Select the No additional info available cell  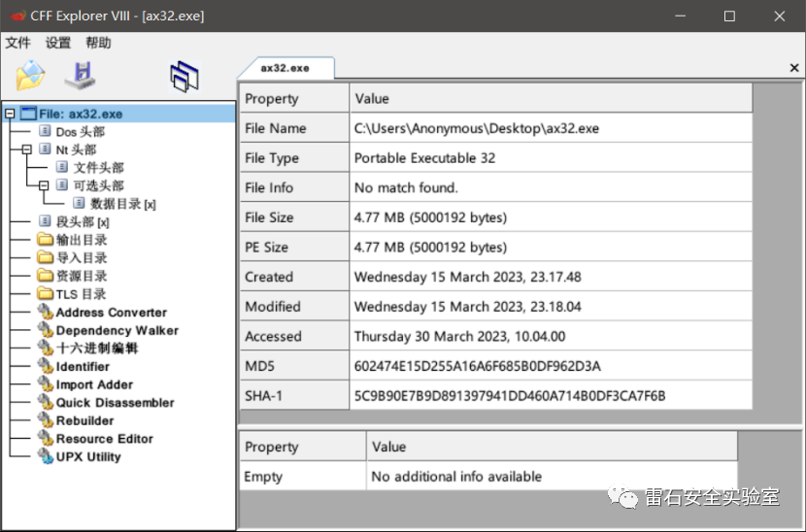coord(553,476)
